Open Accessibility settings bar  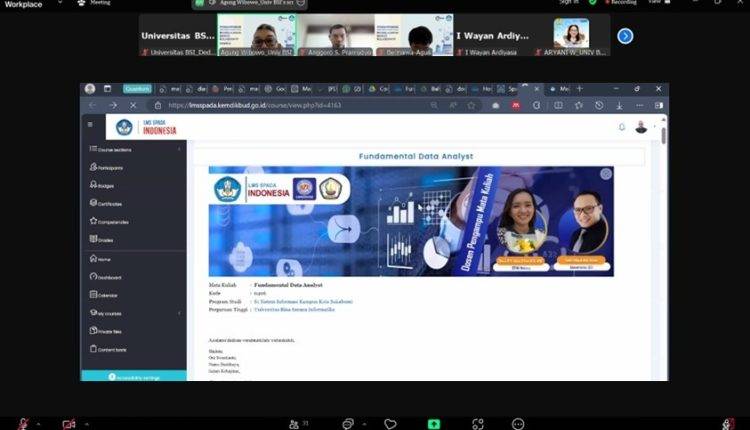[133, 376]
